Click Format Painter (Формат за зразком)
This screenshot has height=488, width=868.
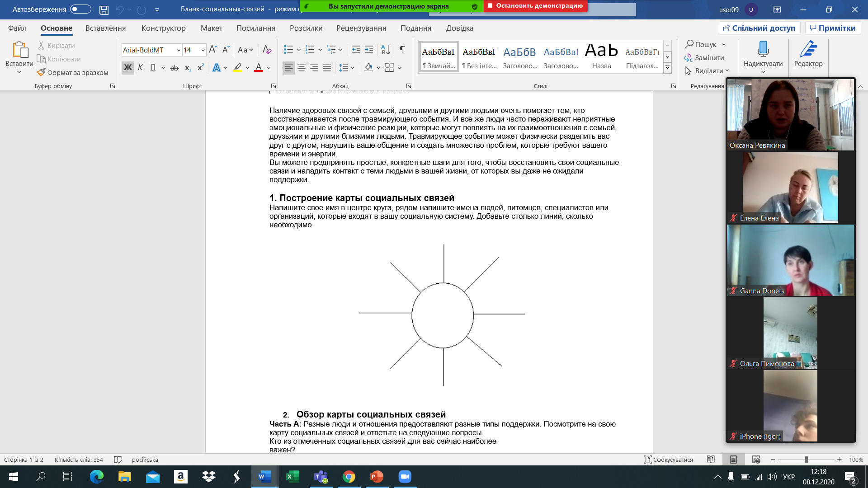click(73, 72)
